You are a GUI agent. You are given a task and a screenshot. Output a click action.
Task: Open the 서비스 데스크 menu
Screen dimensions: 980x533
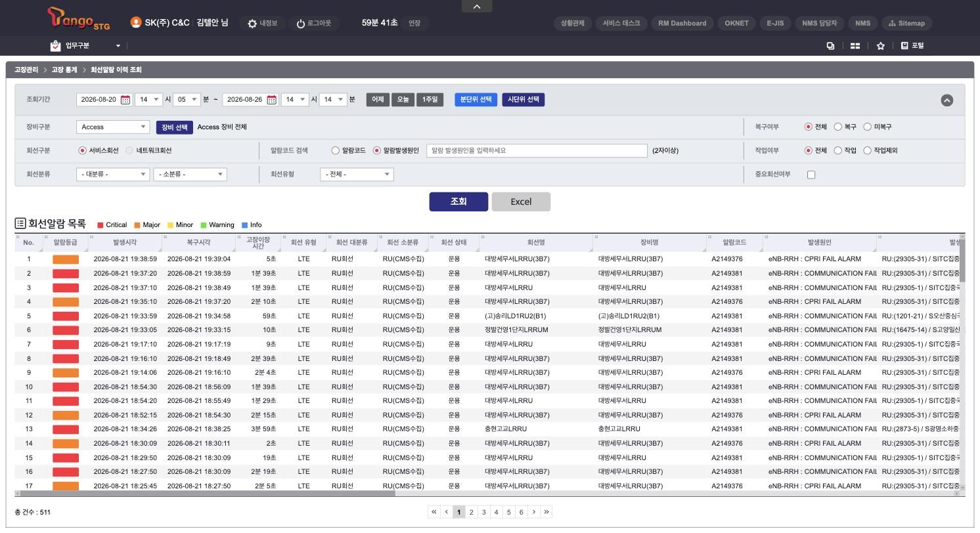pos(621,23)
